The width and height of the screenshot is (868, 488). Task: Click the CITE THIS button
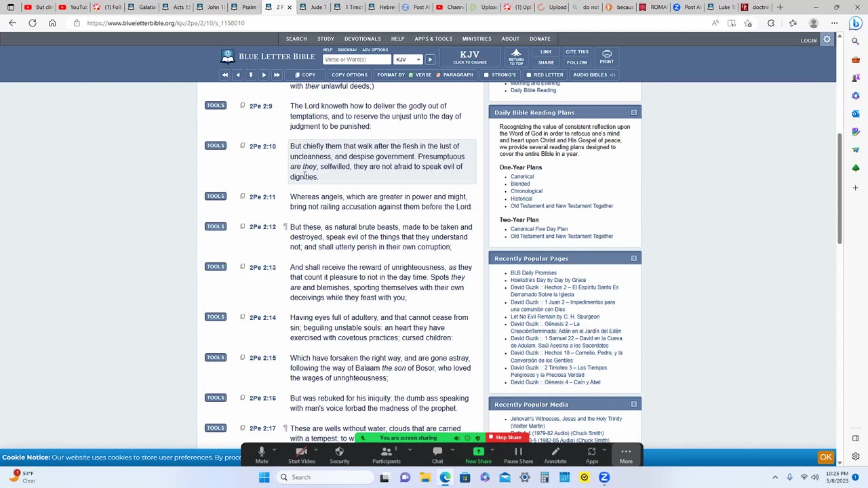pyautogui.click(x=577, y=52)
